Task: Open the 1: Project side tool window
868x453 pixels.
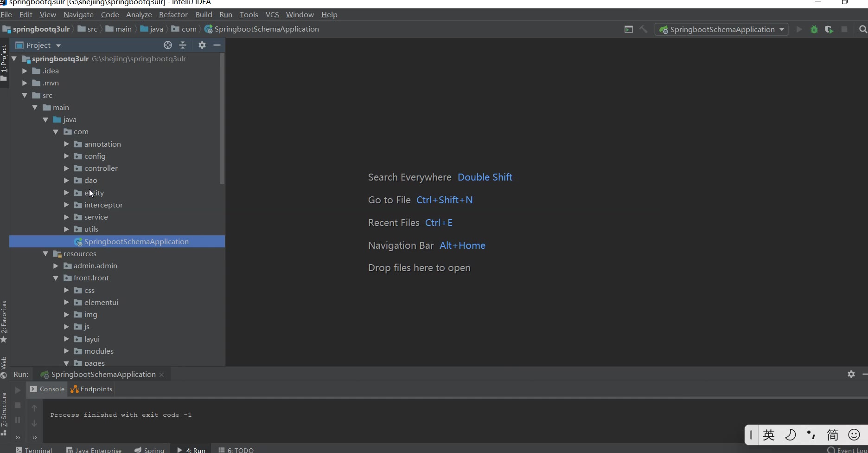Action: 4,63
